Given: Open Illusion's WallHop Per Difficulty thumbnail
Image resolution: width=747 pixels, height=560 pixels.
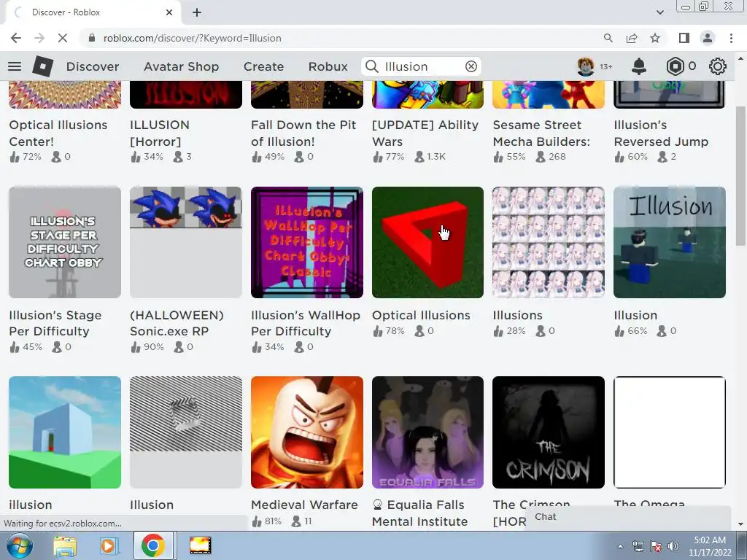Looking at the screenshot, I should click(307, 242).
